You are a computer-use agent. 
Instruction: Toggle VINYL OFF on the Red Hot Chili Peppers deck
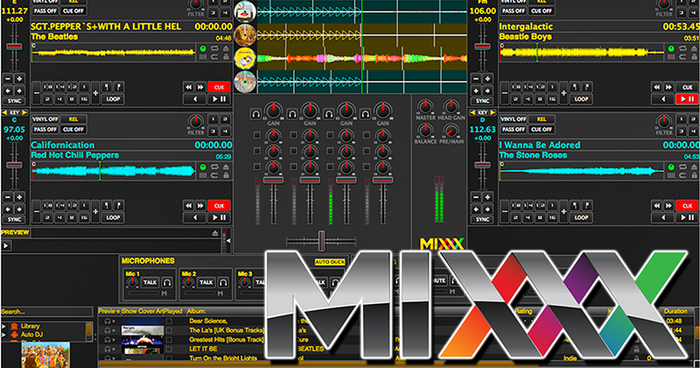[45, 119]
